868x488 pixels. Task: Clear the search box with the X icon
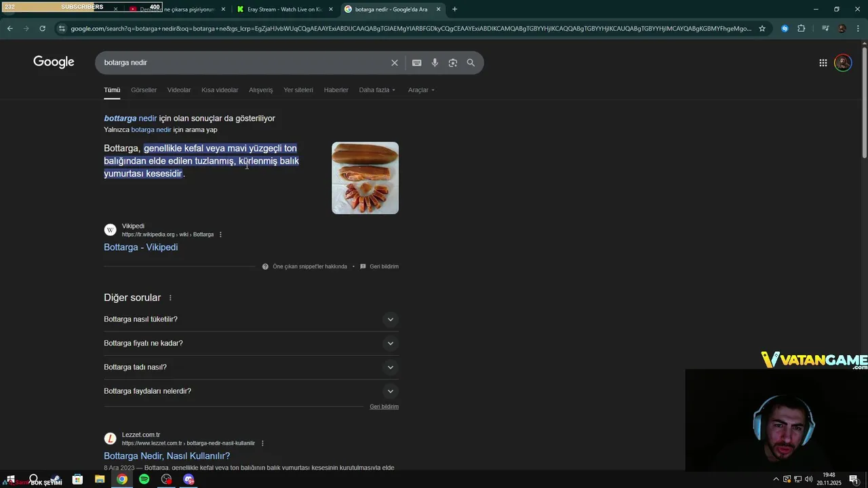coord(395,62)
